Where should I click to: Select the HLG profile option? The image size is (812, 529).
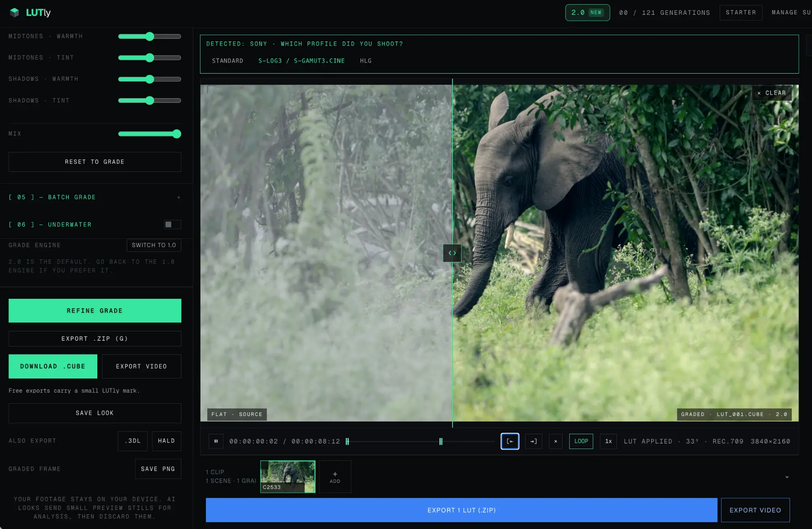[x=366, y=61]
